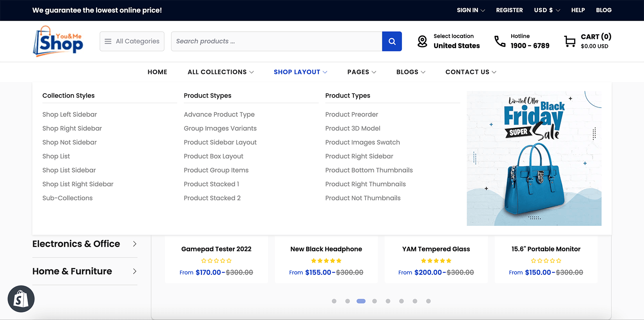Select Product Group Items
Image resolution: width=644 pixels, height=320 pixels.
tap(216, 170)
